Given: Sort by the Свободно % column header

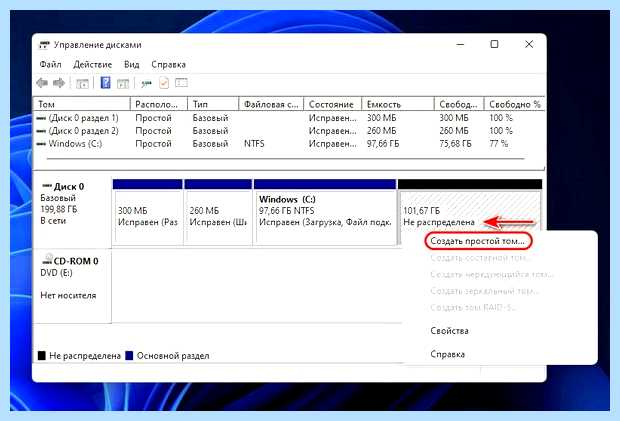Looking at the screenshot, I should (514, 104).
